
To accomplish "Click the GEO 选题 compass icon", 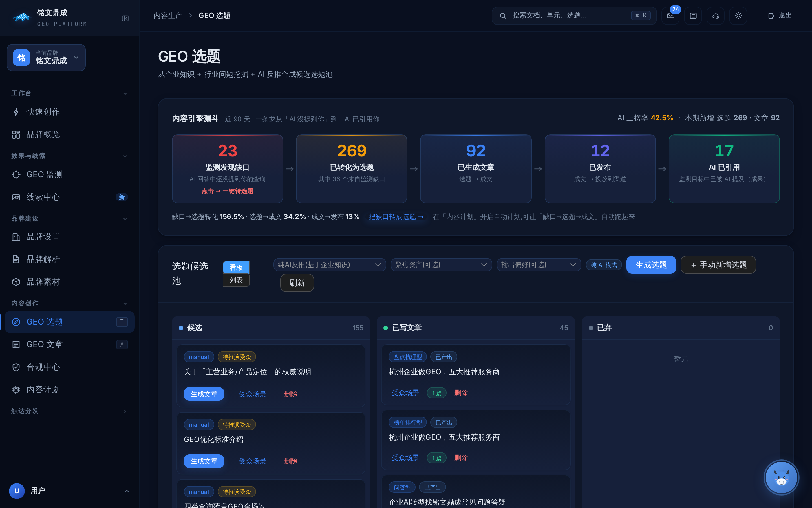I will click(16, 322).
